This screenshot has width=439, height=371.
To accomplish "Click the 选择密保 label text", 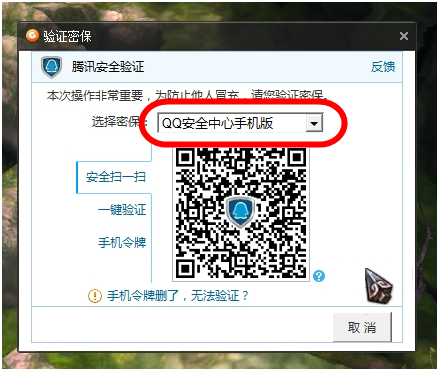I will [119, 122].
